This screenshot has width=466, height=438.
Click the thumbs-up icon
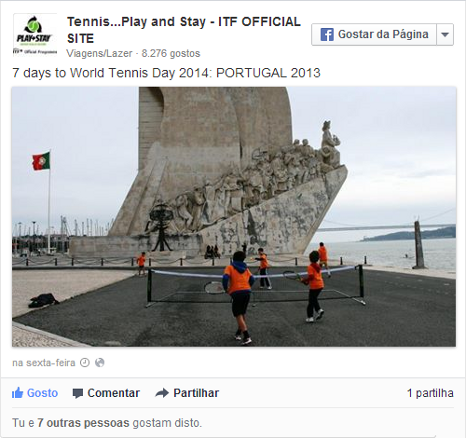click(x=17, y=393)
